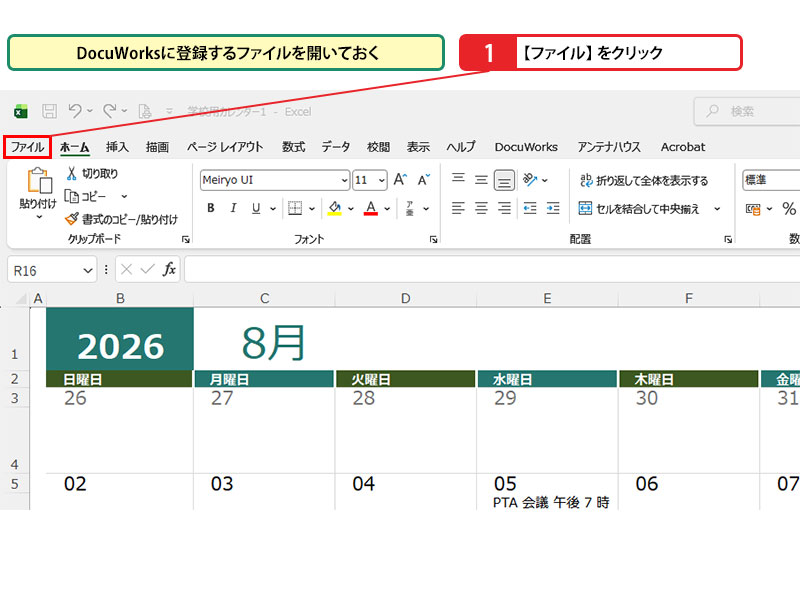Undo the last action

76,111
